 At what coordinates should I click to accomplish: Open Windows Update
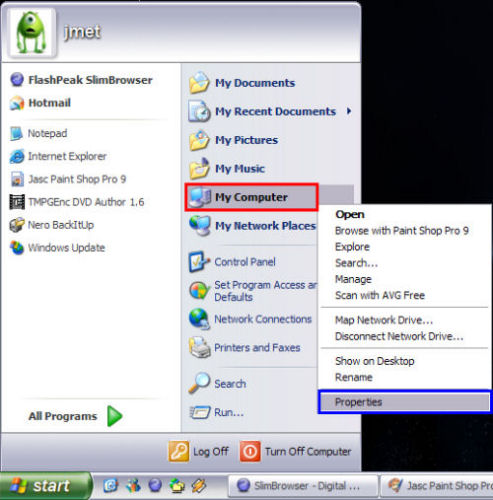click(57, 248)
